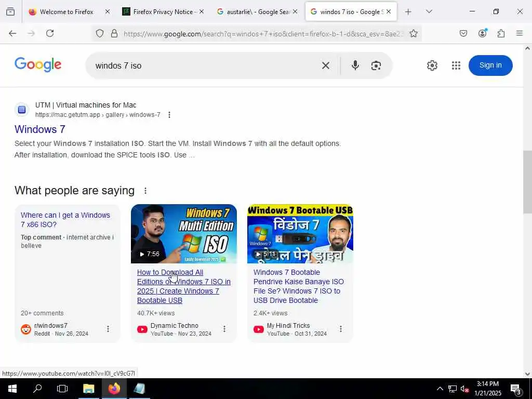Select the windos 7 iso tab
This screenshot has height=399, width=532.
351,11
